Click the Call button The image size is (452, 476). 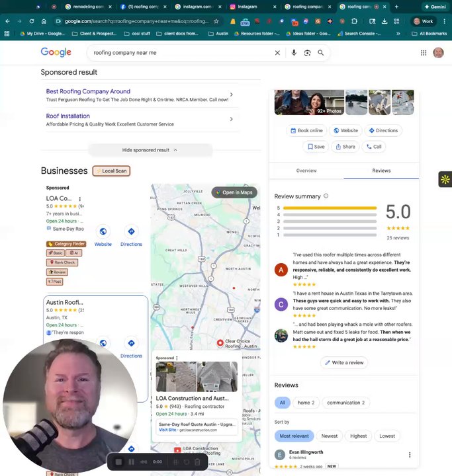[374, 147]
